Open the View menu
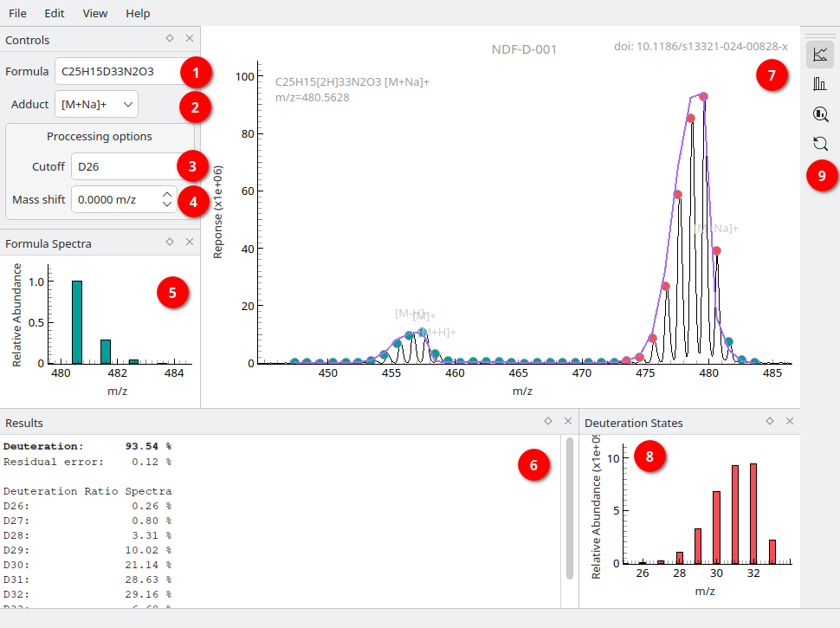 click(x=94, y=13)
